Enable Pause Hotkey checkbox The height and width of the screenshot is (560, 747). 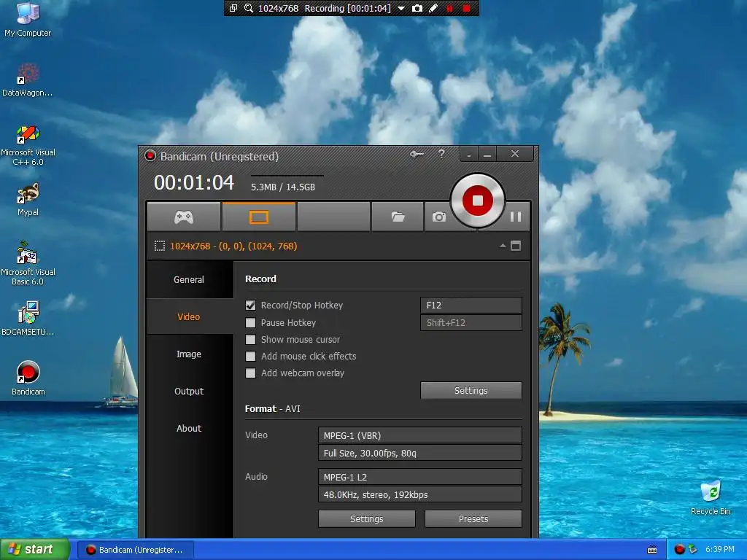(250, 322)
